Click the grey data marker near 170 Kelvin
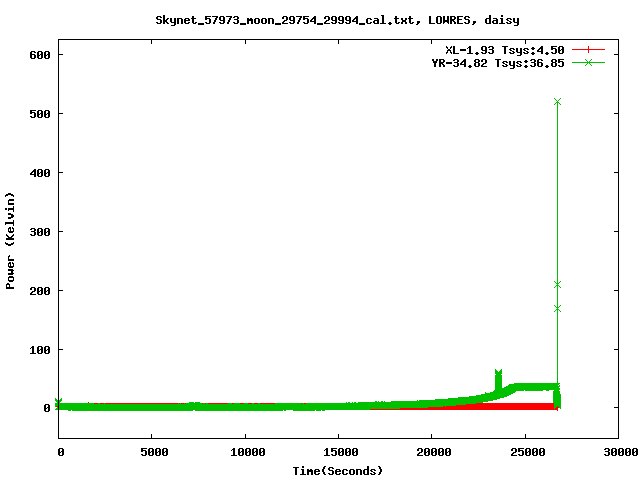640x480 pixels. (558, 308)
